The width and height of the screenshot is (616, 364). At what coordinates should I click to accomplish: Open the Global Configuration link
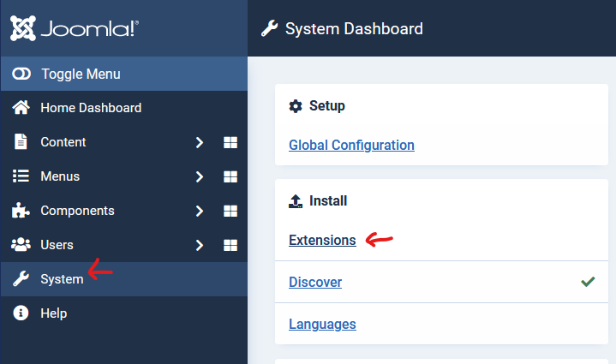click(x=351, y=145)
